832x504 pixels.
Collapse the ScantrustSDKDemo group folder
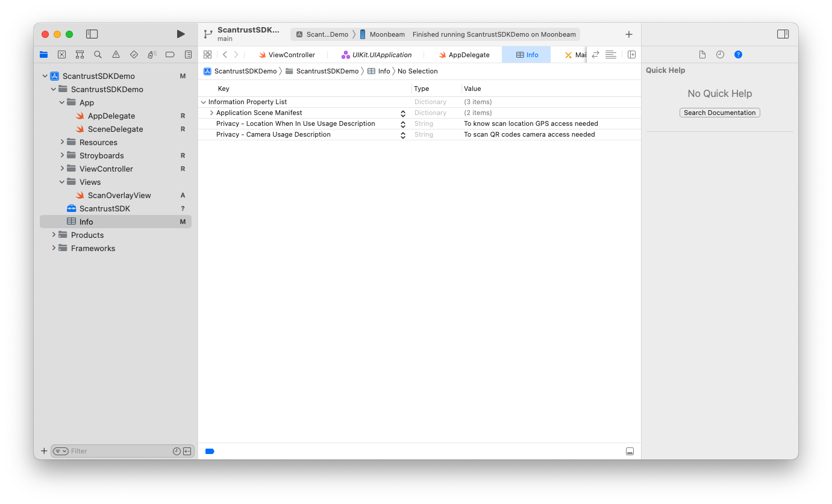(x=53, y=89)
